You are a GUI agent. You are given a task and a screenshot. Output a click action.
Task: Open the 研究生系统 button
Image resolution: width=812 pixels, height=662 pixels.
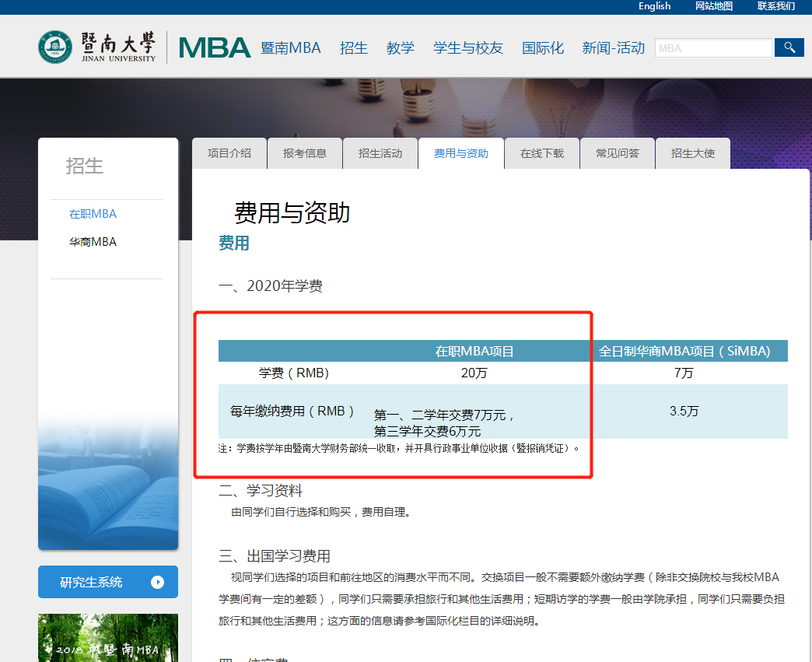(108, 582)
